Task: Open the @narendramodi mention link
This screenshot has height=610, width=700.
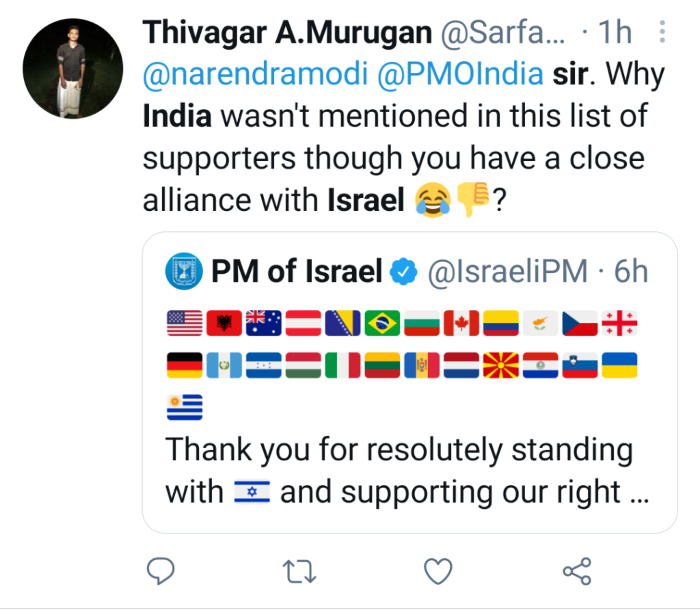Action: point(255,74)
